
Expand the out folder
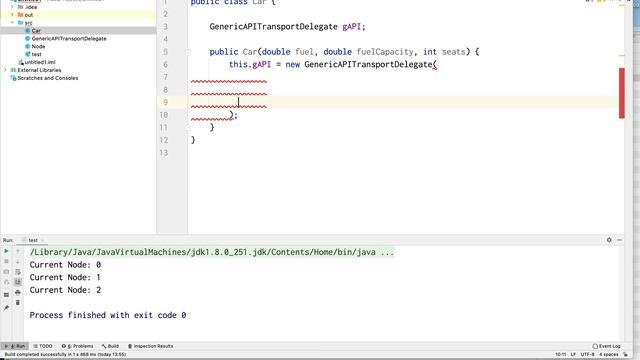pos(12,15)
